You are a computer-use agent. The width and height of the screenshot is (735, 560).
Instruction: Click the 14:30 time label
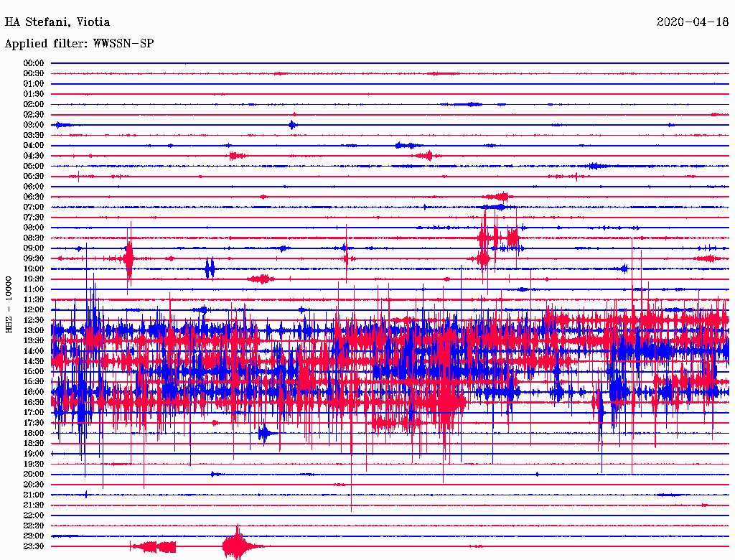click(34, 362)
